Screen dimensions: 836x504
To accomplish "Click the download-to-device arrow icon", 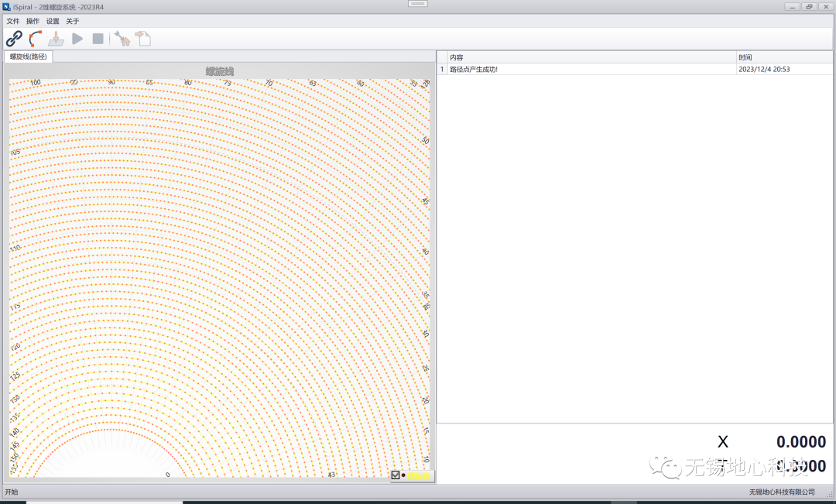I will point(56,39).
